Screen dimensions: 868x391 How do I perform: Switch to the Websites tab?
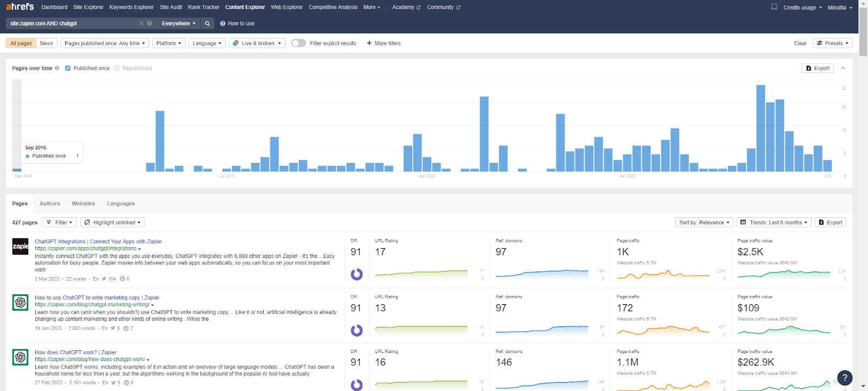click(x=83, y=204)
